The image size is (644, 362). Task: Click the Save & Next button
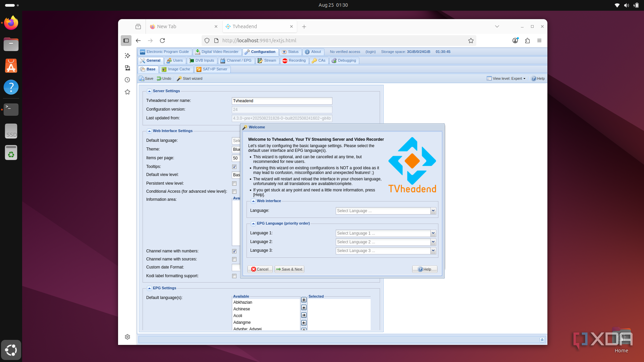click(289, 269)
